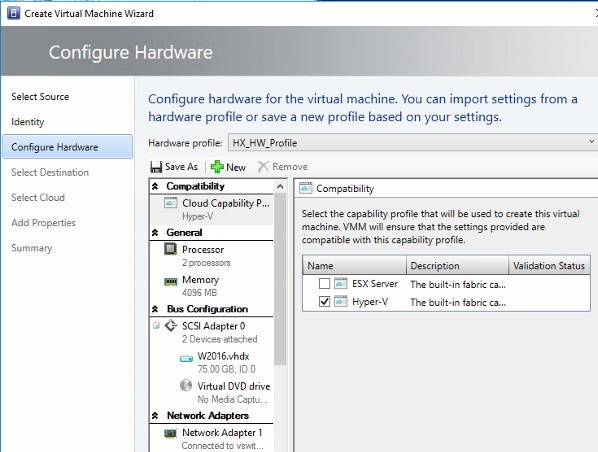Click the grey X Remove icon
The width and height of the screenshot is (598, 452).
coord(263,167)
